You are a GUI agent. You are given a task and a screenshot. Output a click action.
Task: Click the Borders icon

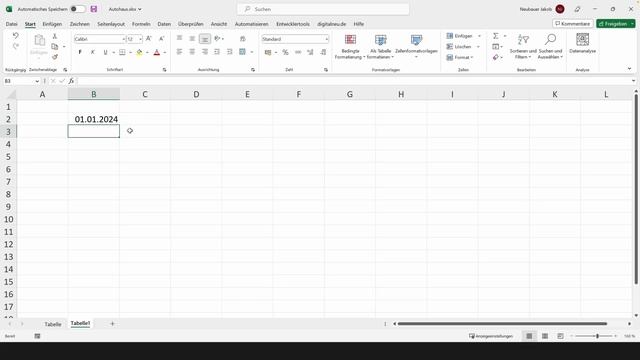click(122, 52)
